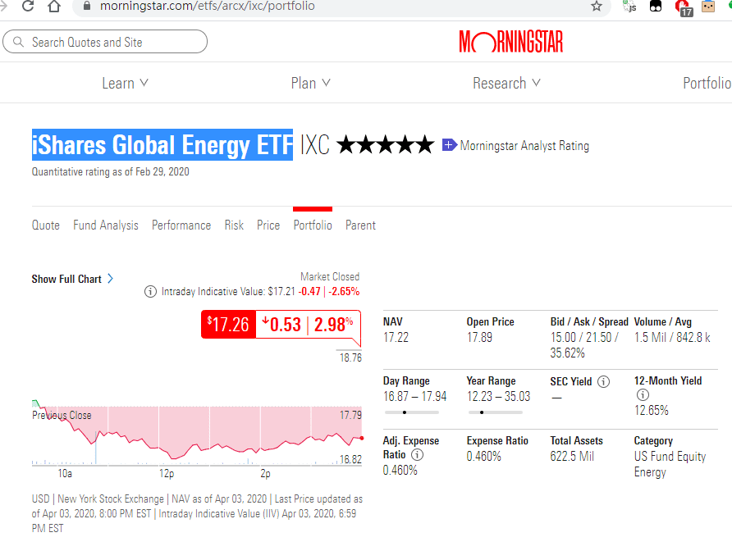The width and height of the screenshot is (732, 560).
Task: Open the Research dropdown menu
Action: [x=506, y=84]
